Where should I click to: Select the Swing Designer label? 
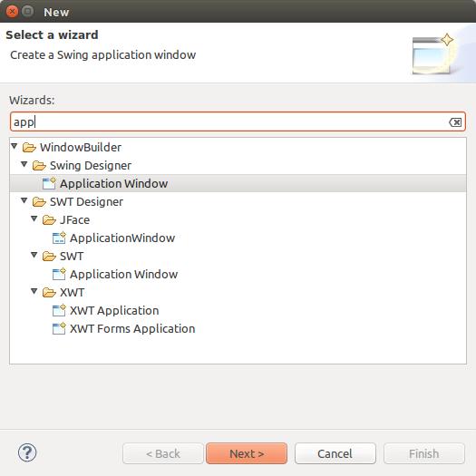coord(91,166)
